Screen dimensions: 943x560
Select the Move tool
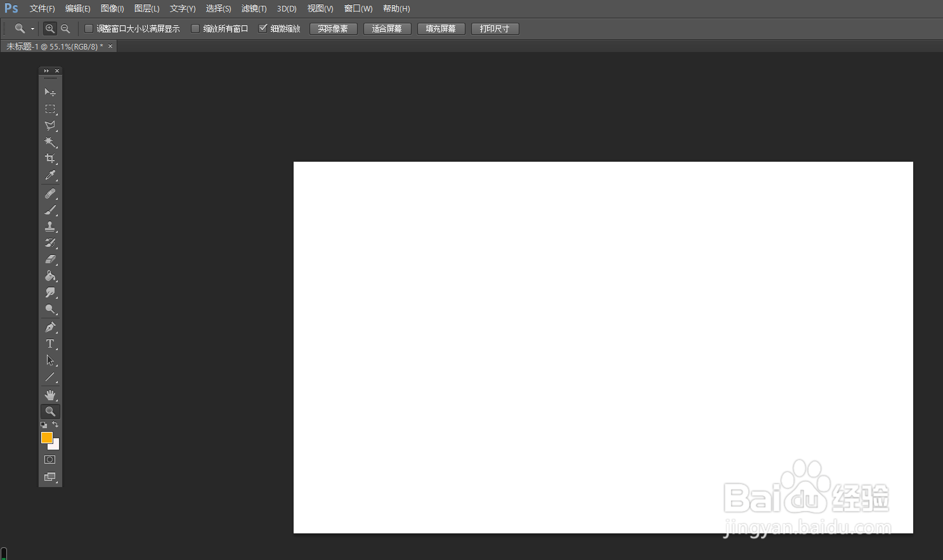tap(50, 93)
